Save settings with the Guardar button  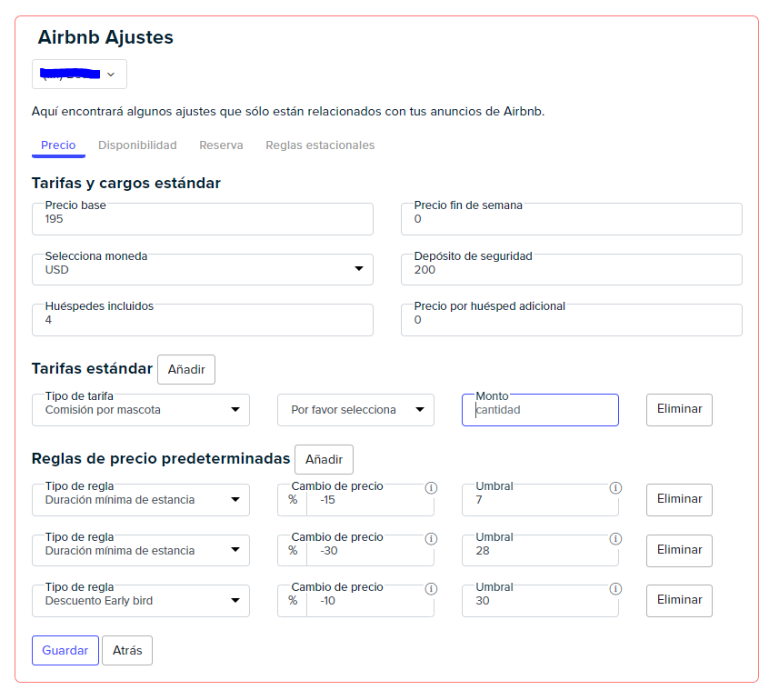pyautogui.click(x=65, y=650)
